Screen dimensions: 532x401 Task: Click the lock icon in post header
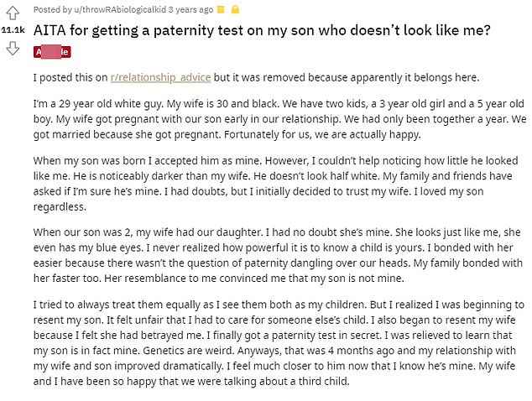[236, 10]
